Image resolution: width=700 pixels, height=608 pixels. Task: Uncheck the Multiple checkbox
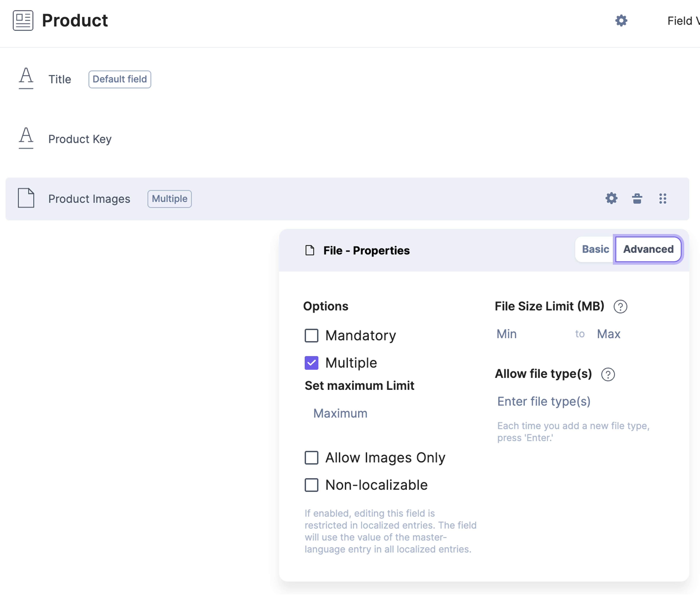click(x=311, y=363)
